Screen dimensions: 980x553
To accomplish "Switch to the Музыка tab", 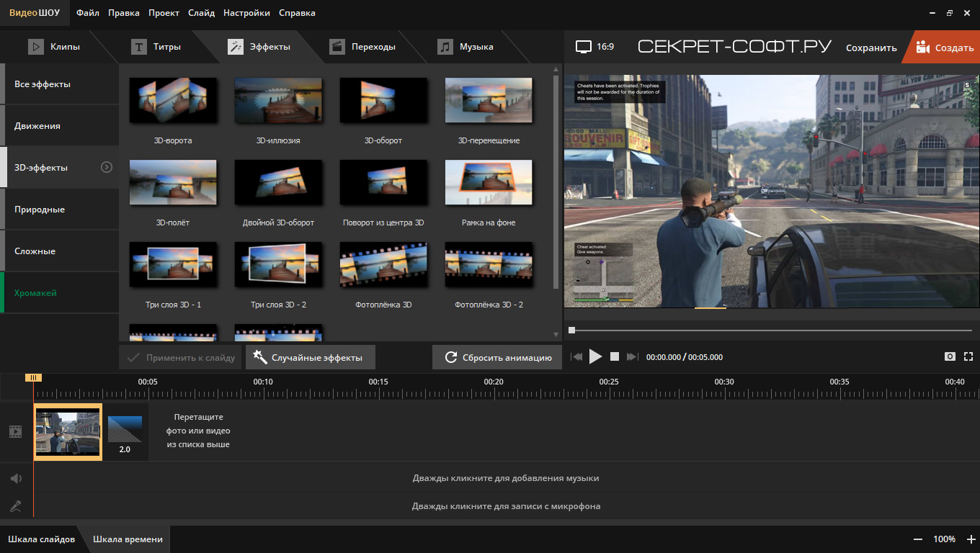I will pos(465,47).
